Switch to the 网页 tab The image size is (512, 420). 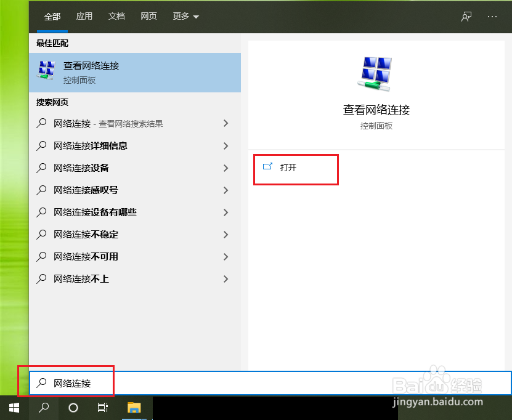click(148, 17)
